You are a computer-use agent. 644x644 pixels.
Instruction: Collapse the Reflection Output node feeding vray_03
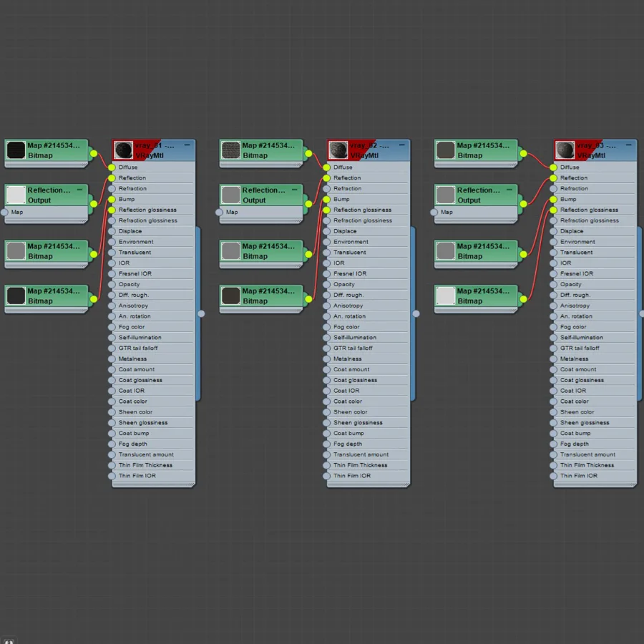509,190
